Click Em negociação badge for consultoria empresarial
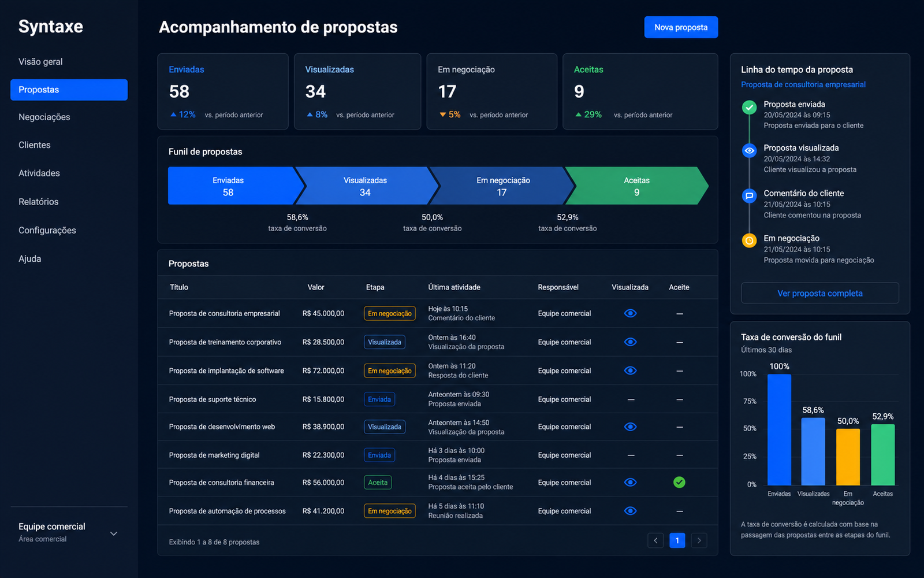This screenshot has width=924, height=578. tap(390, 313)
